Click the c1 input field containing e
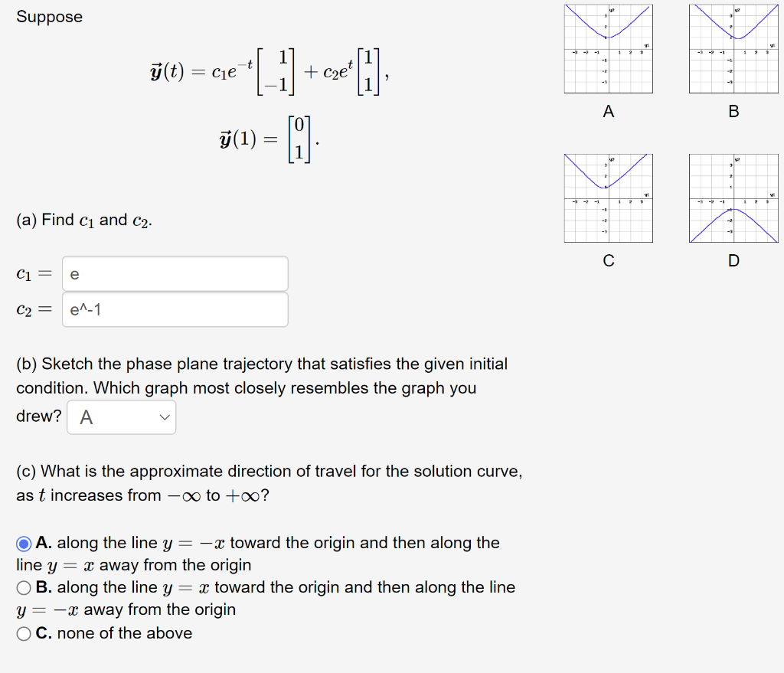Image resolution: width=784 pixels, height=673 pixels. 174,273
